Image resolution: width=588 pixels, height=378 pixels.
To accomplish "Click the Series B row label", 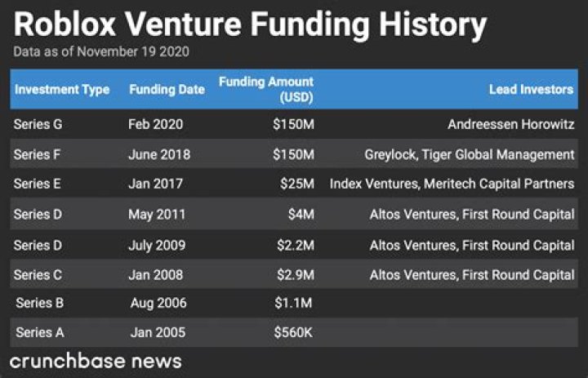I will tap(39, 303).
